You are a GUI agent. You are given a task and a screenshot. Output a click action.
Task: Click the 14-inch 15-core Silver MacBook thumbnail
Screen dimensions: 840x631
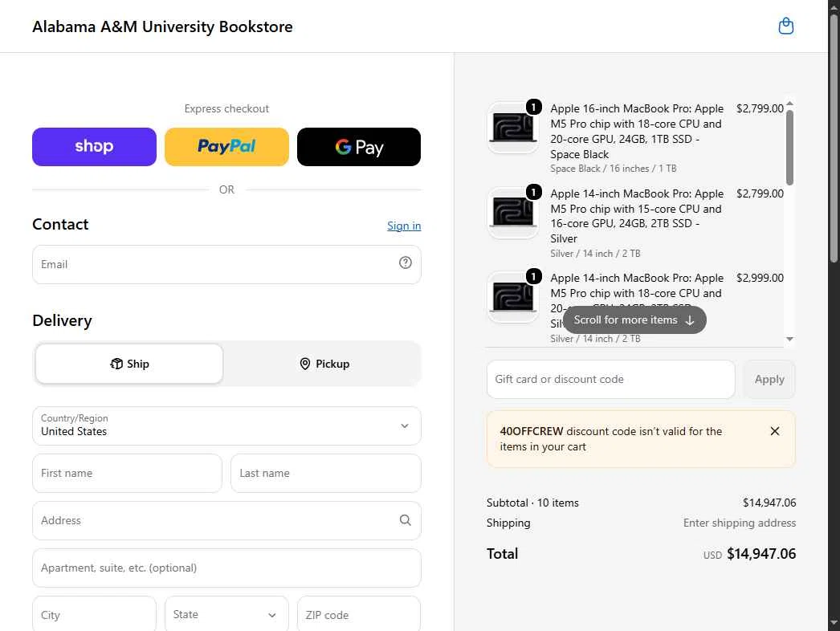[512, 213]
